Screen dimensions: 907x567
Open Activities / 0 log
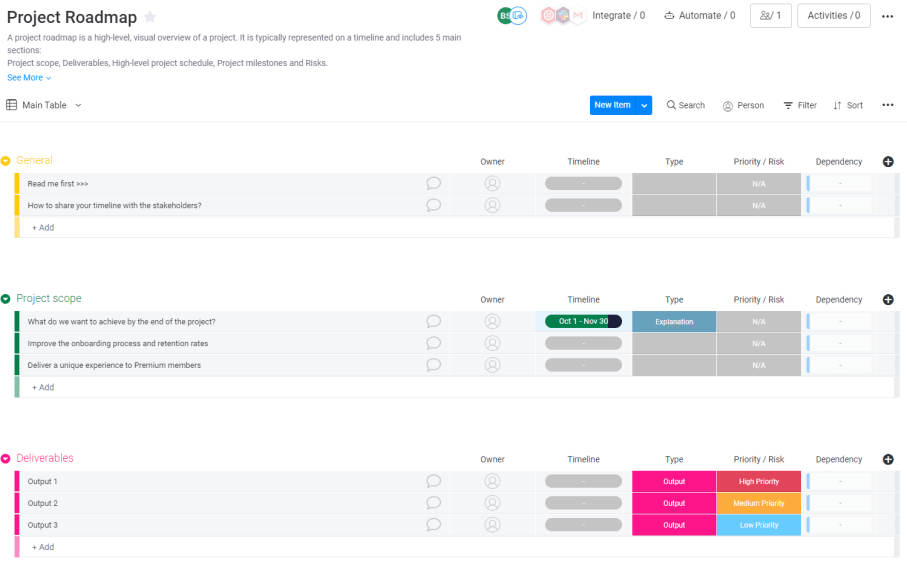[x=834, y=16]
